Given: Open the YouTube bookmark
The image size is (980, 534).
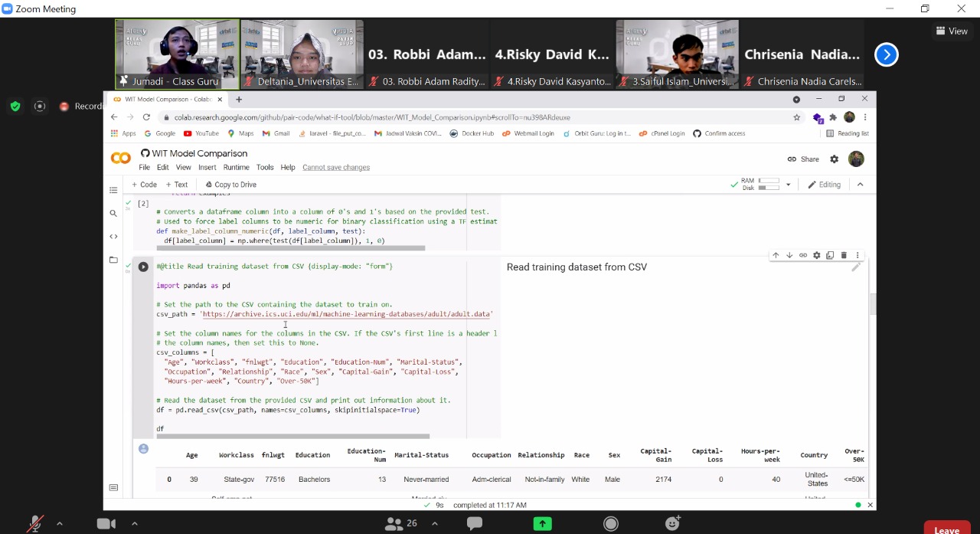Looking at the screenshot, I should click(201, 133).
